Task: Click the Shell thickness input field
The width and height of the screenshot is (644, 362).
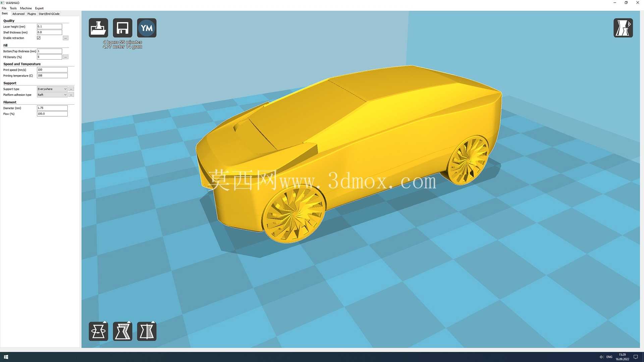Action: coord(49,32)
